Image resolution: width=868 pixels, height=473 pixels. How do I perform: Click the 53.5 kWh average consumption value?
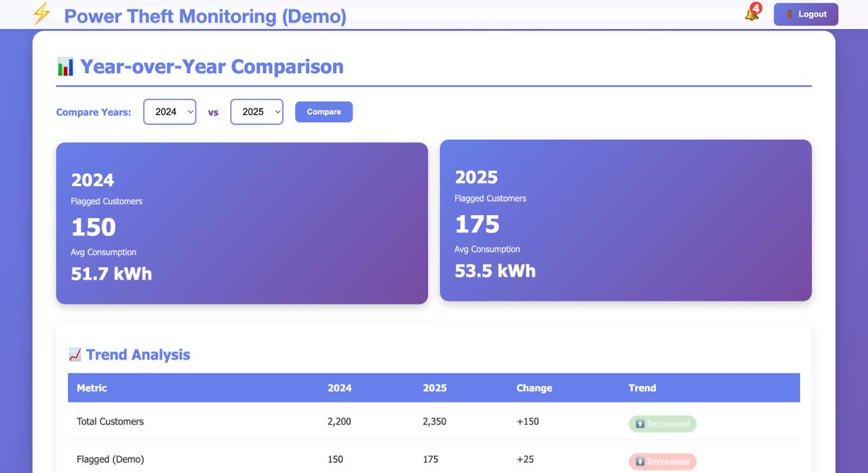[495, 271]
